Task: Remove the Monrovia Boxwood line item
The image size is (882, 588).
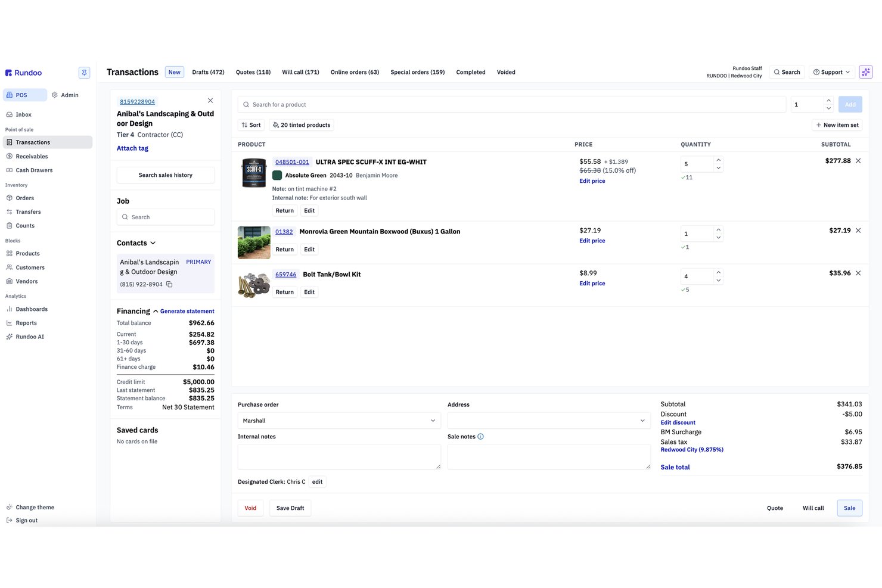Action: coord(858,231)
